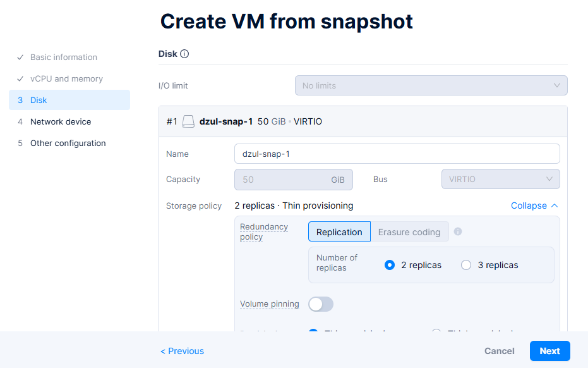Click the disk drive icon beside dzul-snap-1
This screenshot has width=588, height=368.
coord(188,121)
